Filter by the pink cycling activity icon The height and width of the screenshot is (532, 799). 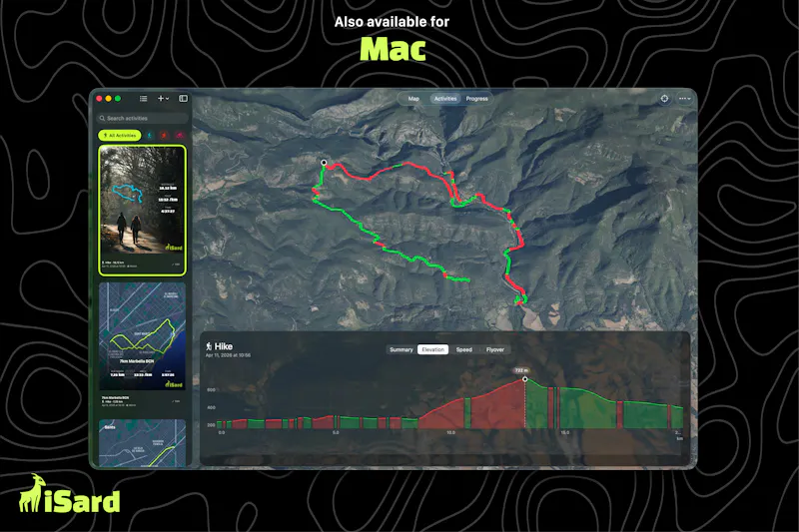180,136
